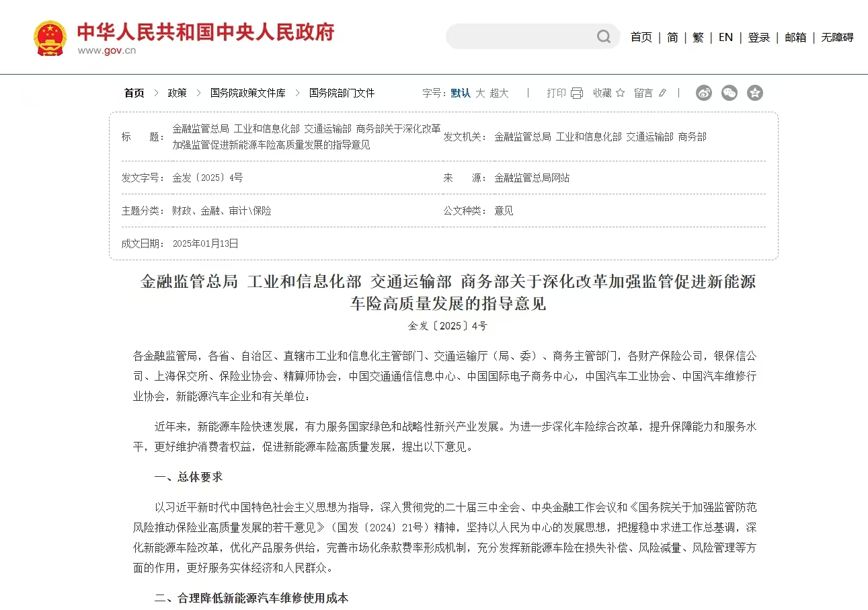868x610 pixels.
Task: Click centered 金发〔2025〕4号 below headline
Action: pyautogui.click(x=448, y=326)
